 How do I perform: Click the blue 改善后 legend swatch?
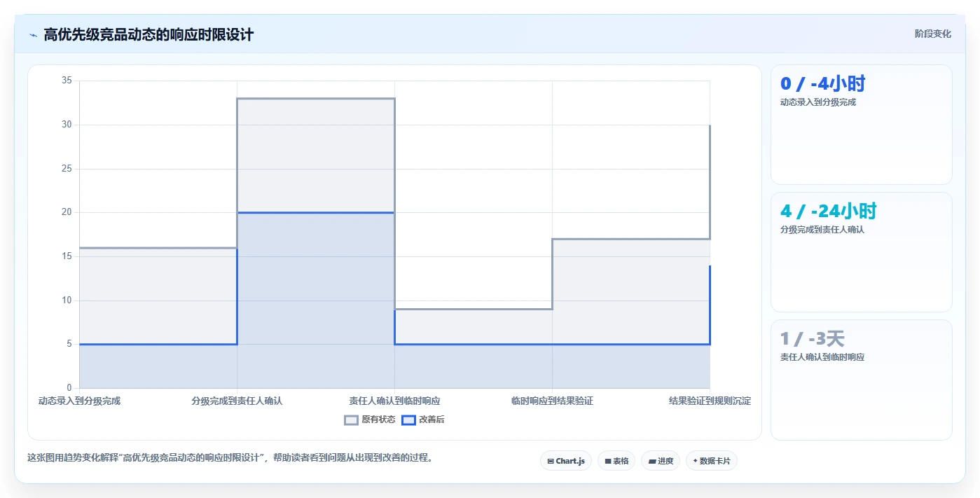408,420
